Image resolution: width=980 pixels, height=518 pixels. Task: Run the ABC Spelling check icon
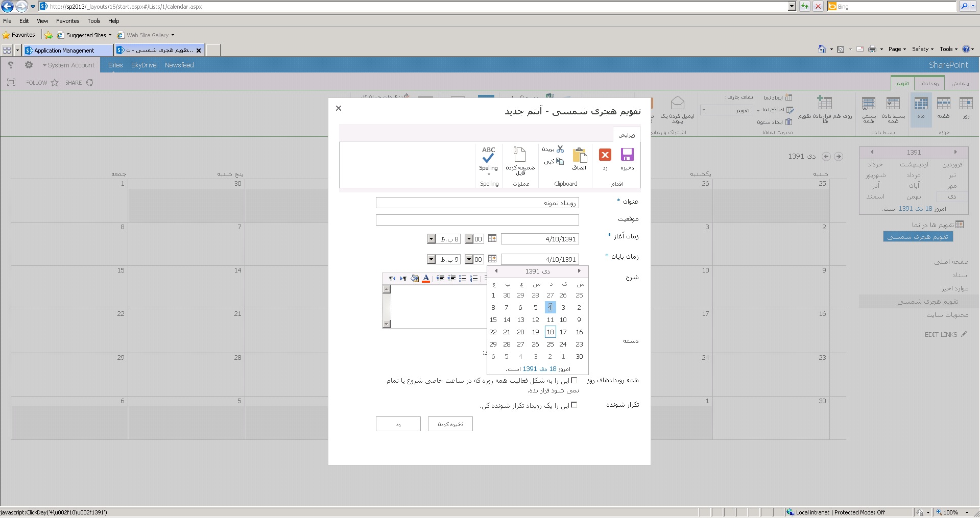pos(488,155)
